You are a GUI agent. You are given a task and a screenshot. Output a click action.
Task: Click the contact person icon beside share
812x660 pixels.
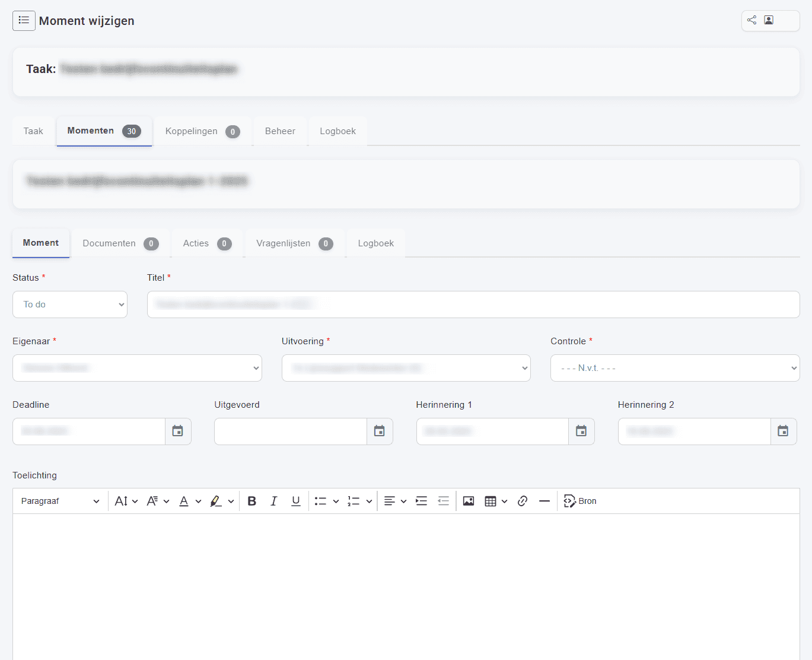coord(769,20)
